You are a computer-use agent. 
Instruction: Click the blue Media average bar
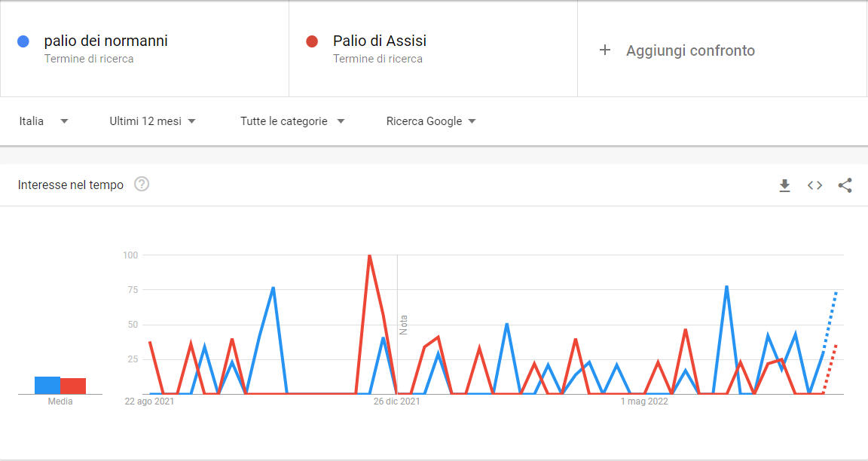click(x=47, y=385)
